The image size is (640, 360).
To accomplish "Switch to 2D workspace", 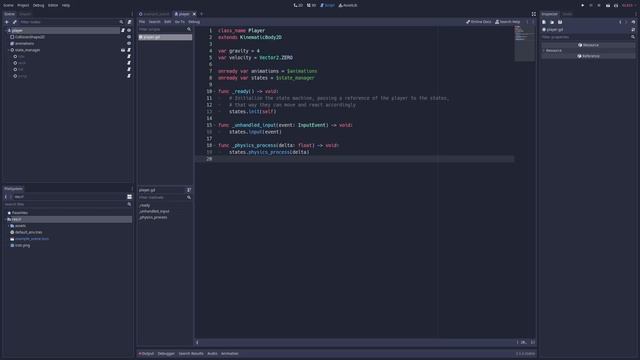I will point(298,5).
